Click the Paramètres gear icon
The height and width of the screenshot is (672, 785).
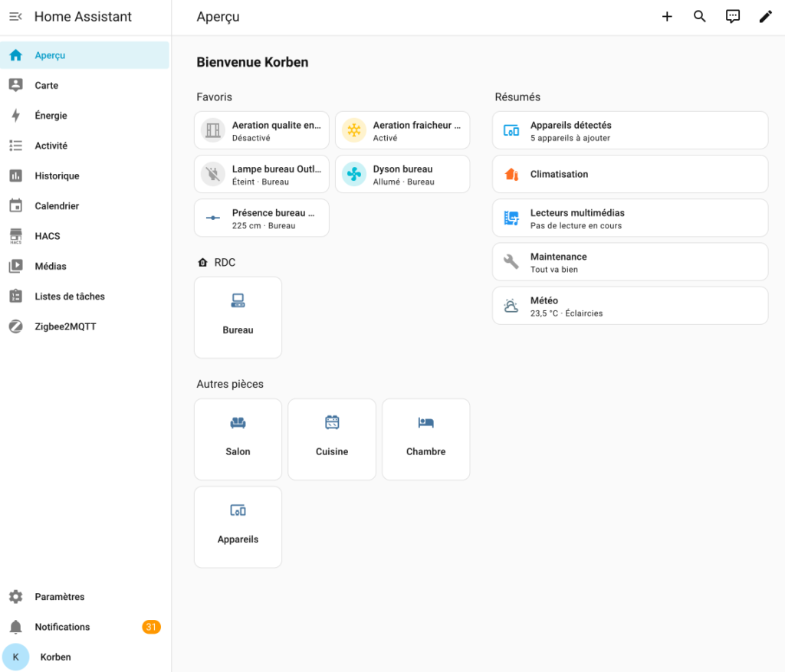pos(15,596)
